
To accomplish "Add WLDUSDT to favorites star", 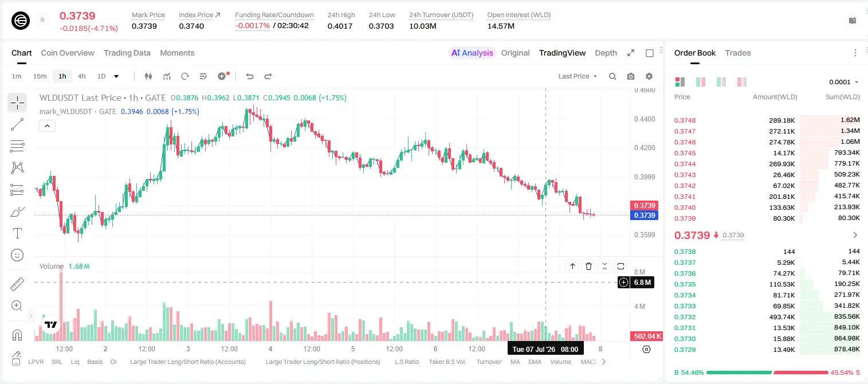I will (42, 20).
